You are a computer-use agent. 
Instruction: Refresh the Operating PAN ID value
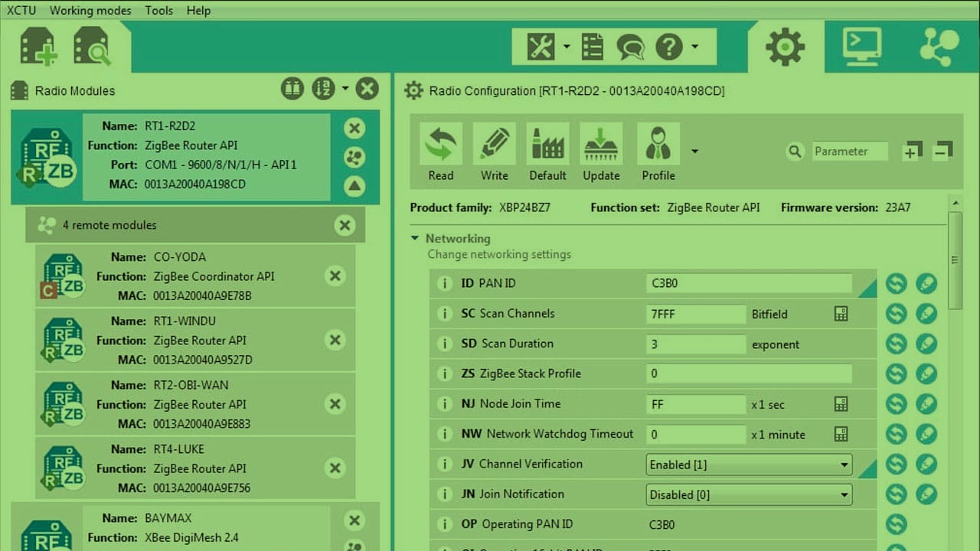coord(897,524)
